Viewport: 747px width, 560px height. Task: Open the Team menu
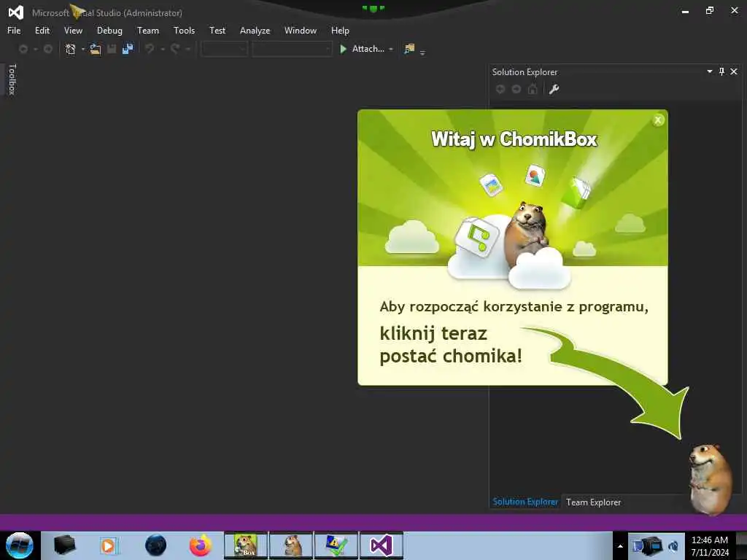148,31
